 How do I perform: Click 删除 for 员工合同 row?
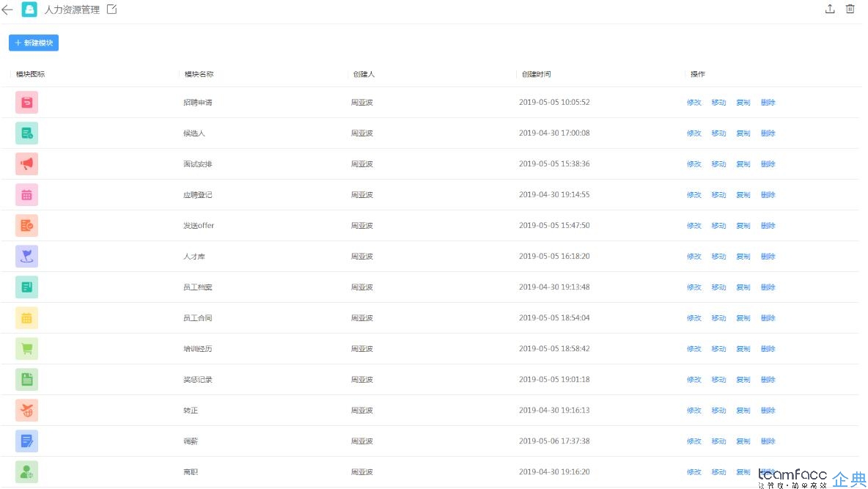point(768,318)
